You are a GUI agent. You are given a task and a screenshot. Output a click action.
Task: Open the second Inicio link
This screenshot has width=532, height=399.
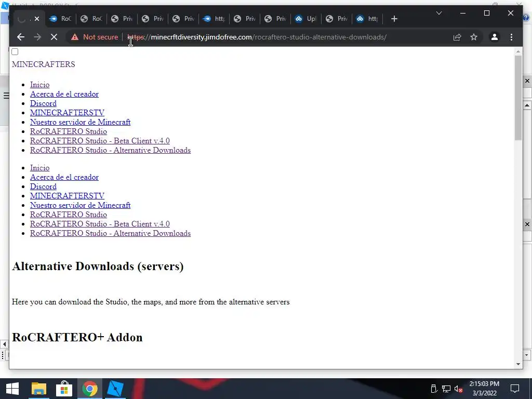[x=39, y=168]
